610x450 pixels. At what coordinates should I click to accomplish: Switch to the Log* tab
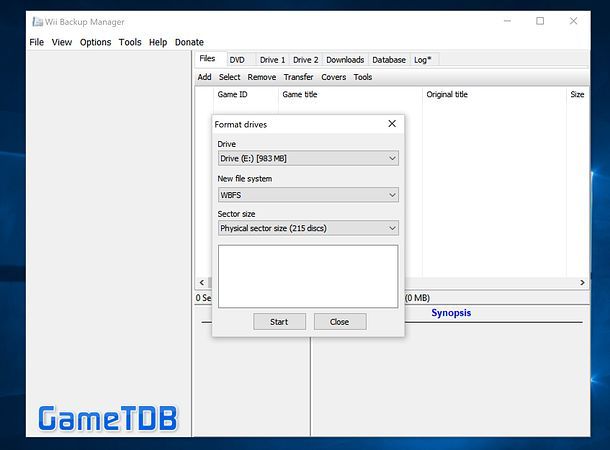(423, 60)
